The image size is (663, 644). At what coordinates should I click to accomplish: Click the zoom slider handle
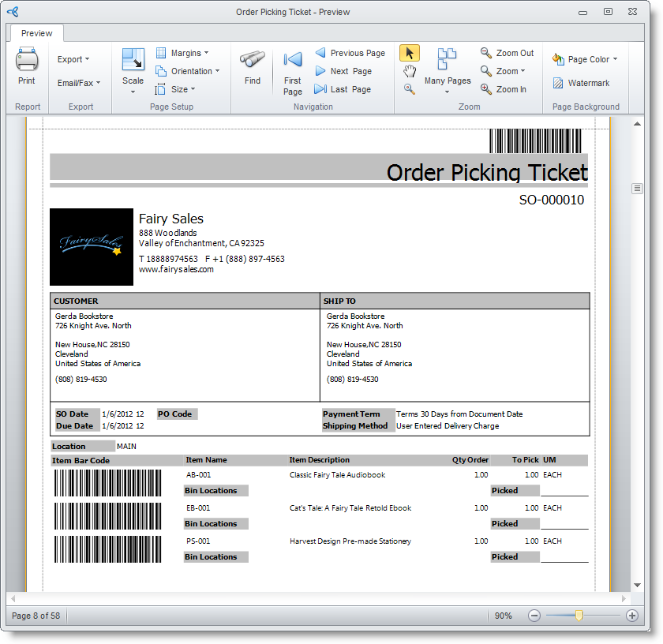pos(579,616)
